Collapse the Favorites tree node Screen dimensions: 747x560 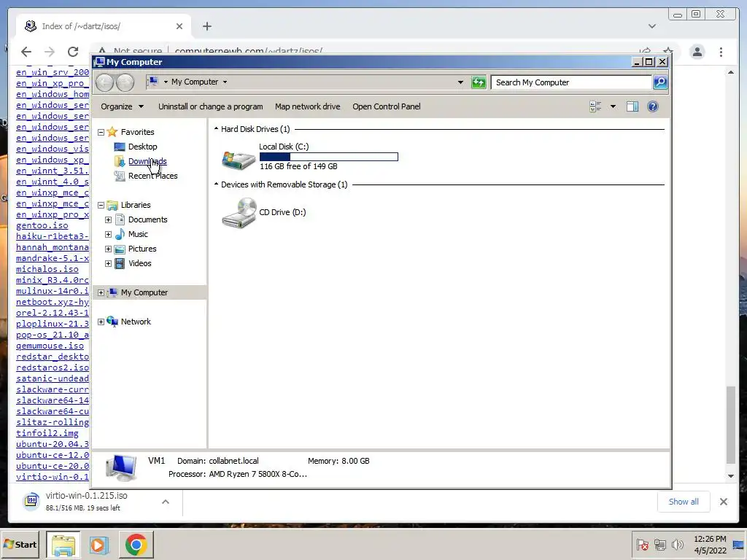(x=101, y=132)
